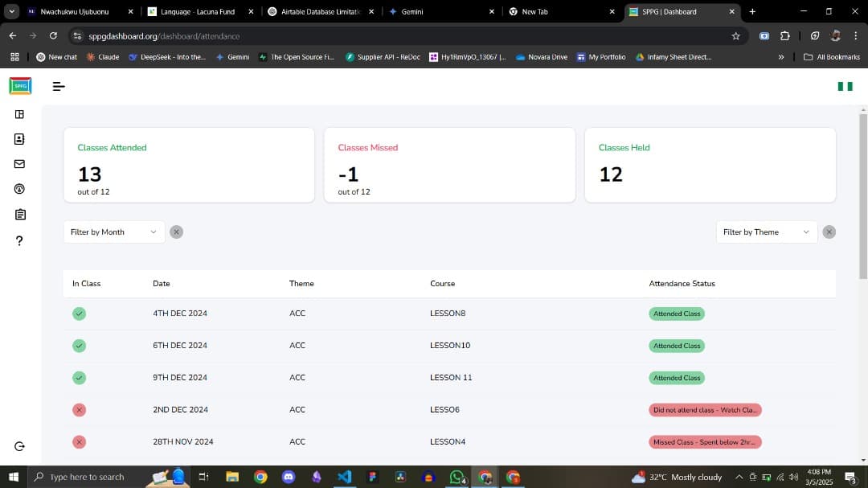Click the Course column header
This screenshot has width=868, height=488.
pos(442,284)
